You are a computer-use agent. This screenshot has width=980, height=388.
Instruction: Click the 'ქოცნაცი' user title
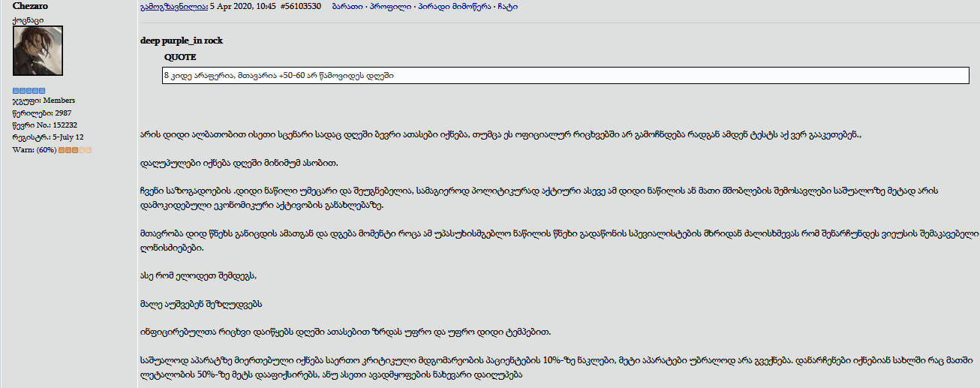click(x=28, y=20)
